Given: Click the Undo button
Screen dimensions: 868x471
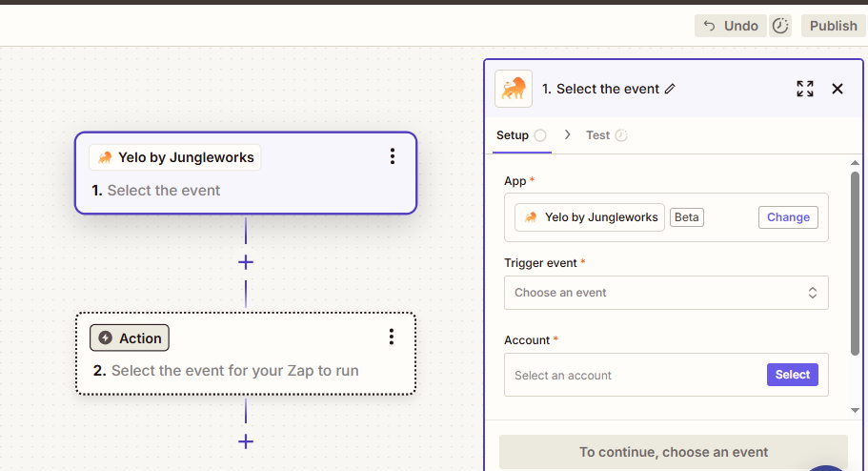Looking at the screenshot, I should point(730,26).
